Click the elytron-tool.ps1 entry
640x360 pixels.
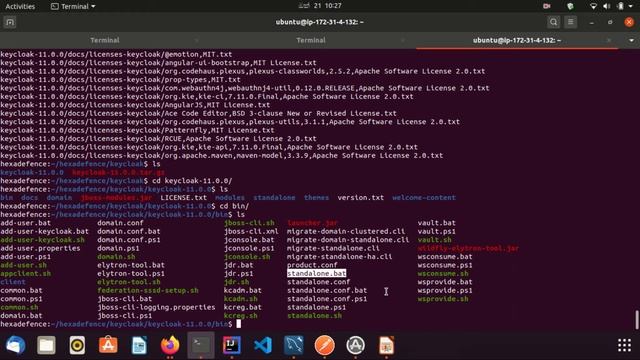pyautogui.click(x=131, y=273)
